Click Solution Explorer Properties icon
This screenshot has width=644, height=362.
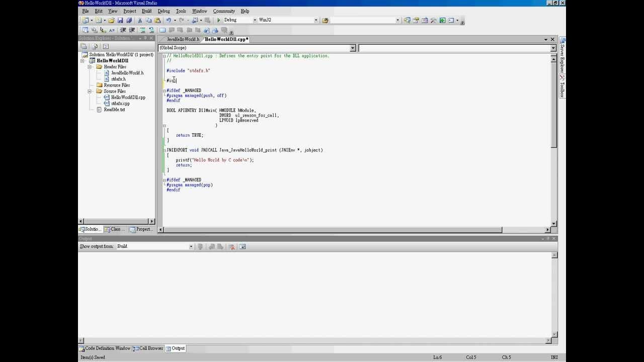(84, 46)
